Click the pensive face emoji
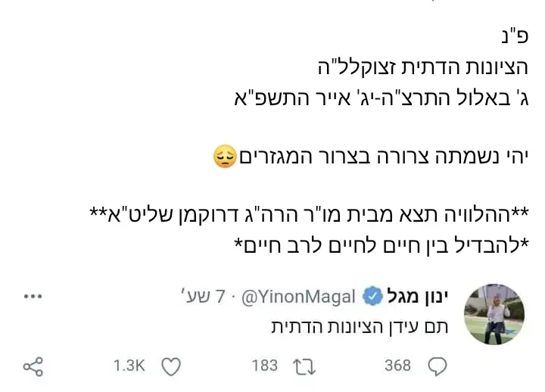The width and height of the screenshot is (545, 392). coord(226,157)
